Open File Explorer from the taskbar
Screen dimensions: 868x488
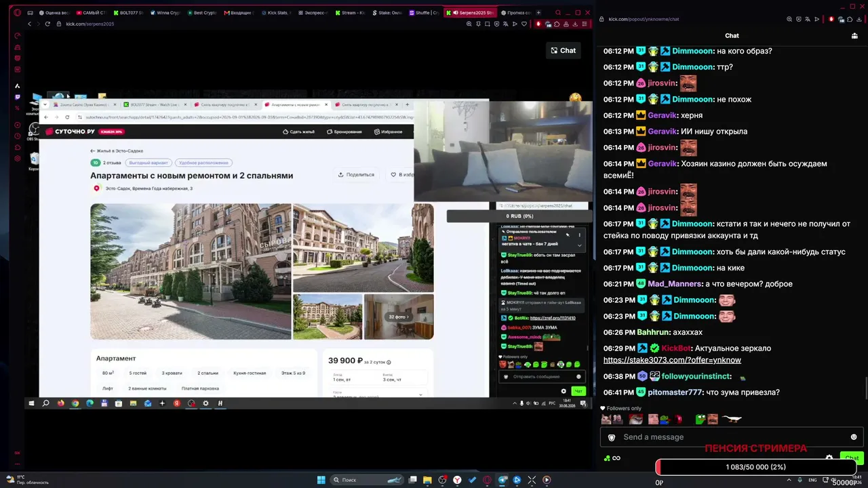(x=427, y=480)
